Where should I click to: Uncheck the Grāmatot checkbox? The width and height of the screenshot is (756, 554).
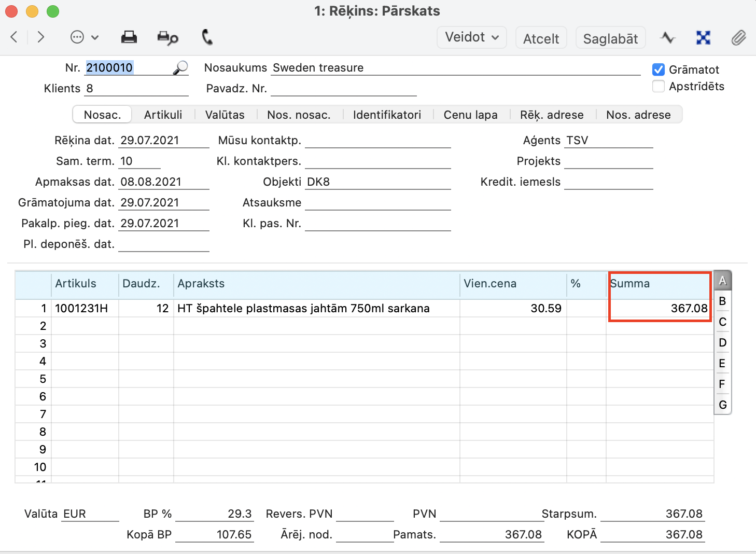[x=659, y=70]
